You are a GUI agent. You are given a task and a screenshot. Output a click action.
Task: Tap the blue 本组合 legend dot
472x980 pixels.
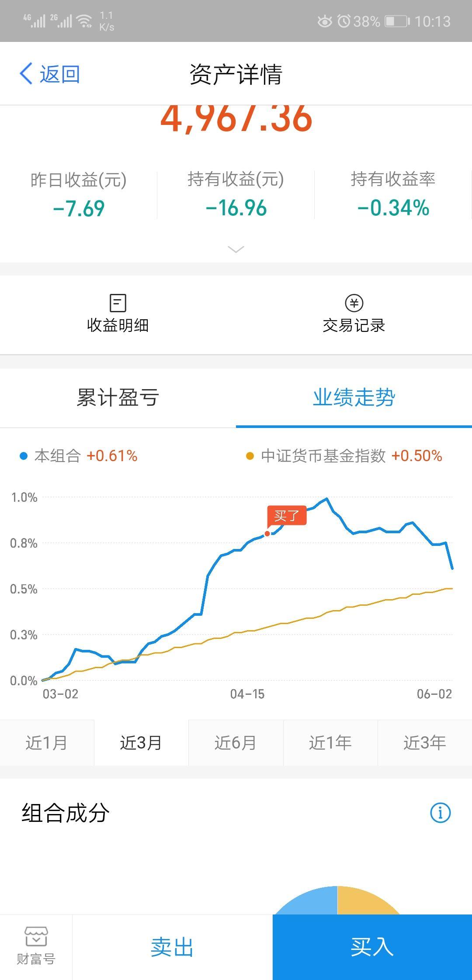pyautogui.click(x=24, y=456)
